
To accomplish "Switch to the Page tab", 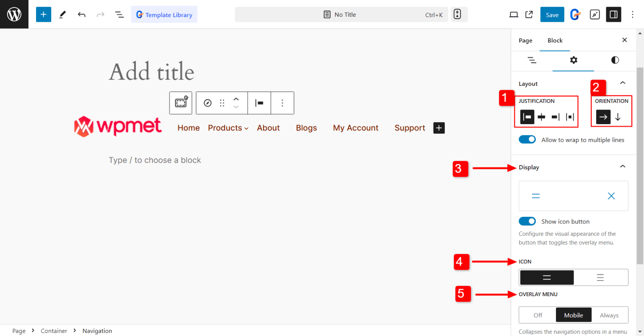I will [525, 40].
